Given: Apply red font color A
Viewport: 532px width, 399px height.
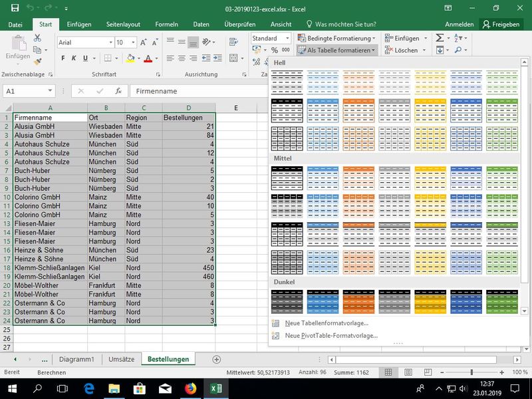Looking at the screenshot, I should (x=148, y=59).
